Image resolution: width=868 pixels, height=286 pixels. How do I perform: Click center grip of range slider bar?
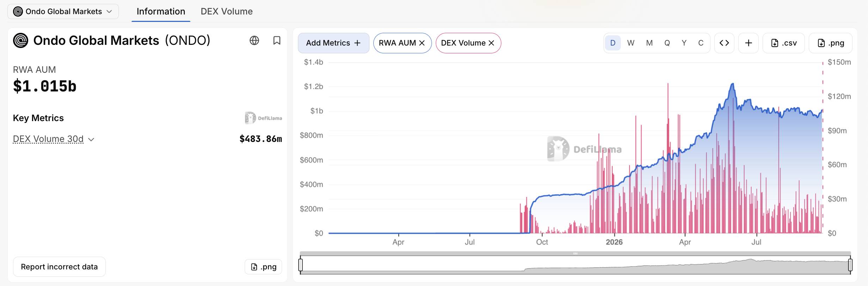pos(575,254)
